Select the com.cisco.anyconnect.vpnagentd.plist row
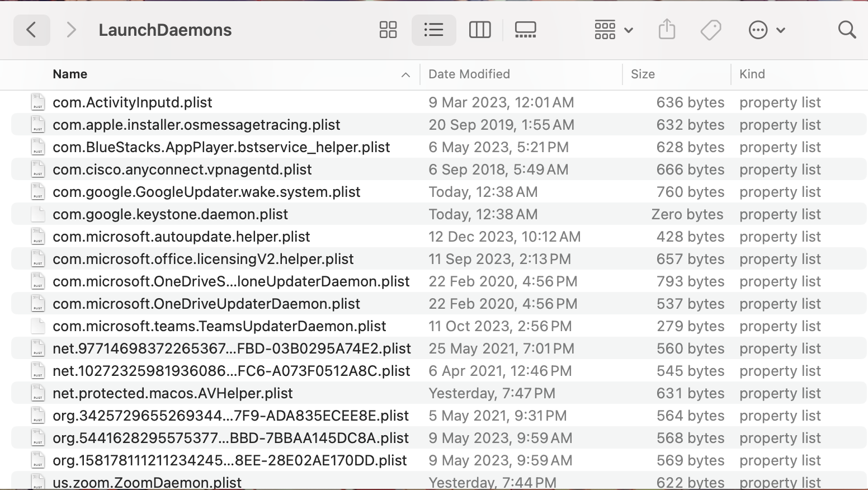This screenshot has height=490, width=868. click(183, 169)
